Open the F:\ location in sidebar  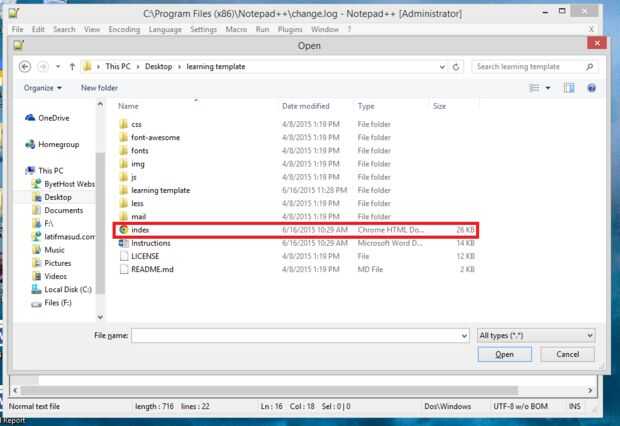point(43,223)
